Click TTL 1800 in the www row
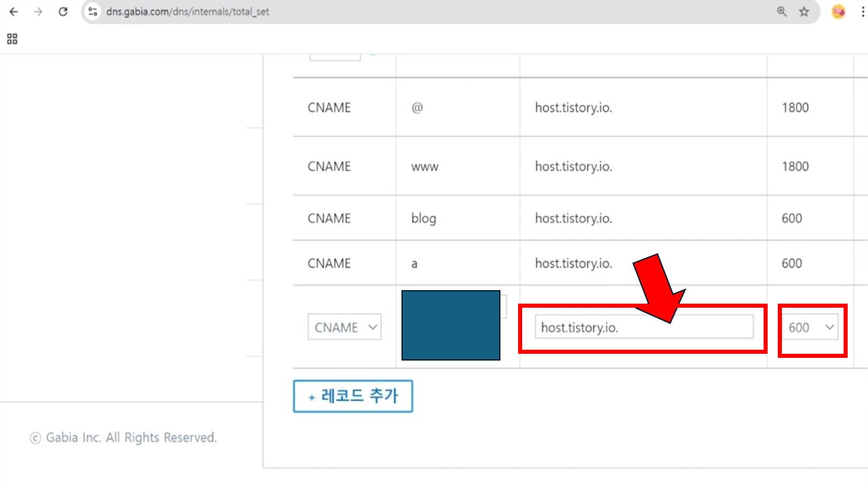Image resolution: width=868 pixels, height=488 pixels. click(795, 167)
